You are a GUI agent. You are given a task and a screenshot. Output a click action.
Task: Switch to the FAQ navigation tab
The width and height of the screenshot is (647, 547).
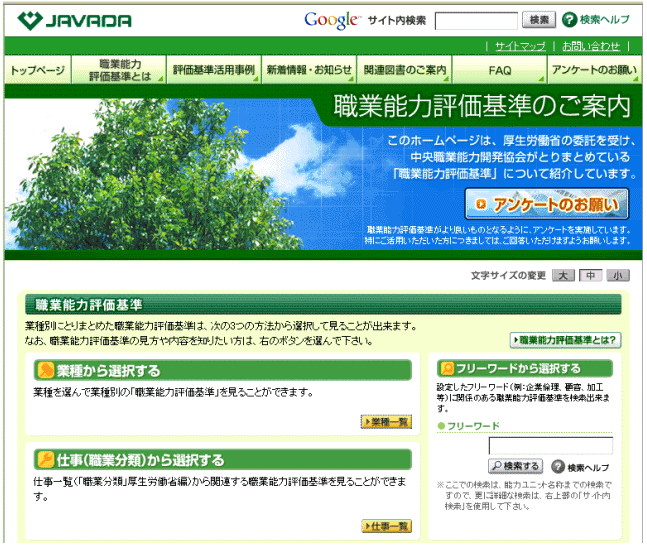pyautogui.click(x=500, y=71)
